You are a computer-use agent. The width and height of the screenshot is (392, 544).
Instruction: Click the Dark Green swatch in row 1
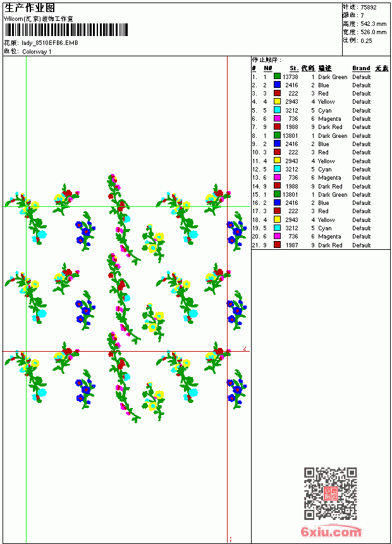(277, 77)
